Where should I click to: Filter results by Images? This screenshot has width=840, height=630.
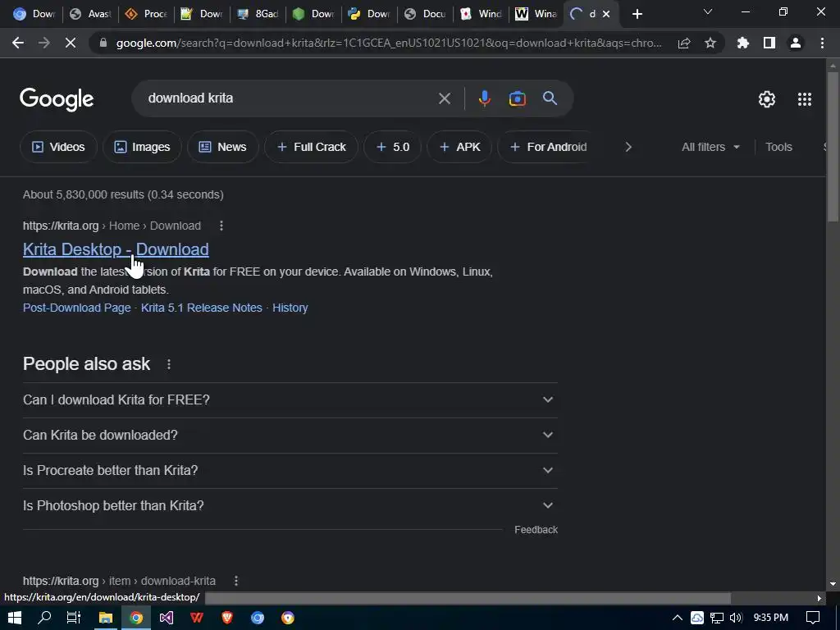point(142,147)
